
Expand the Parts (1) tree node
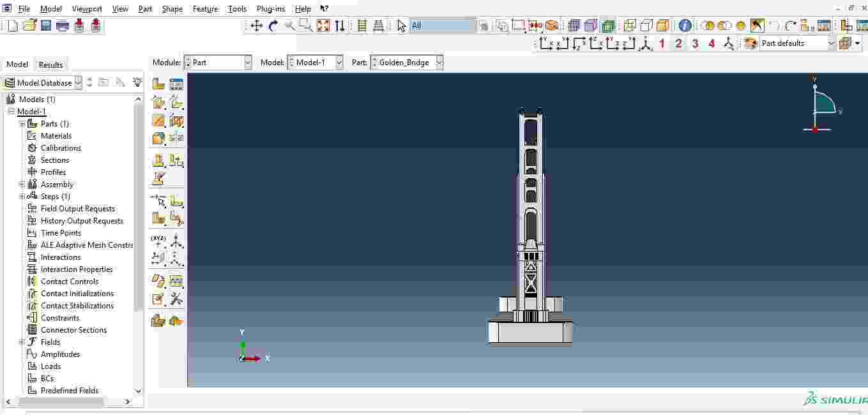point(22,124)
